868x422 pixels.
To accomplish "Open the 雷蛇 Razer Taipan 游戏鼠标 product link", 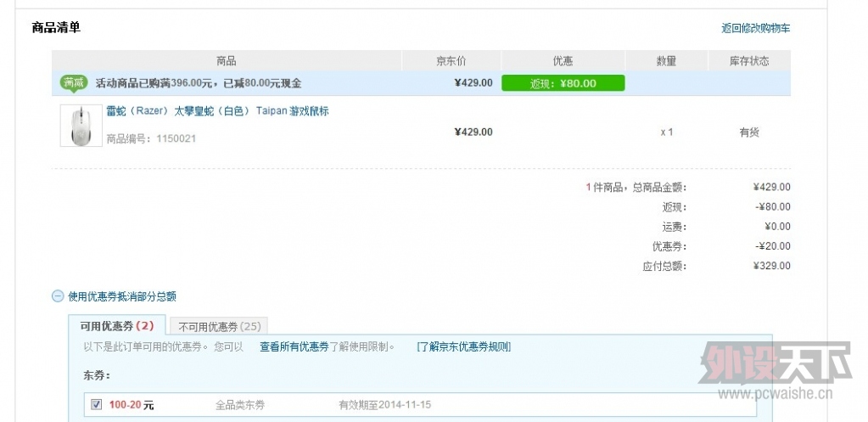I will click(217, 111).
